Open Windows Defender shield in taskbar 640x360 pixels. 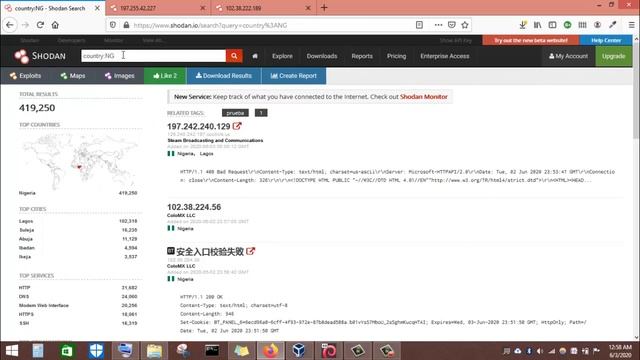coord(96,351)
